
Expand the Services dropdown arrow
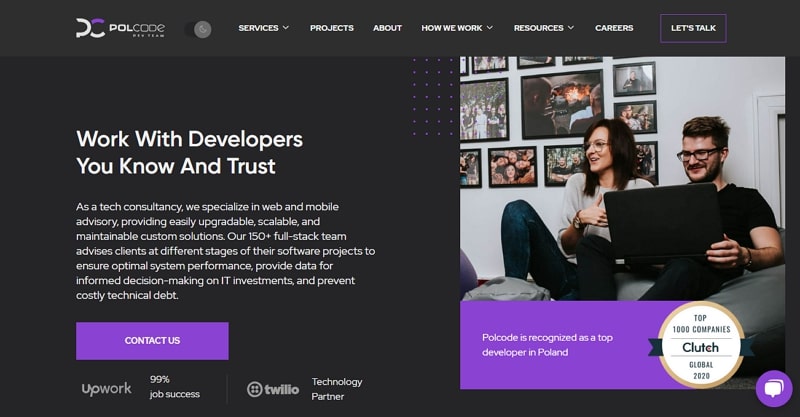pyautogui.click(x=286, y=28)
